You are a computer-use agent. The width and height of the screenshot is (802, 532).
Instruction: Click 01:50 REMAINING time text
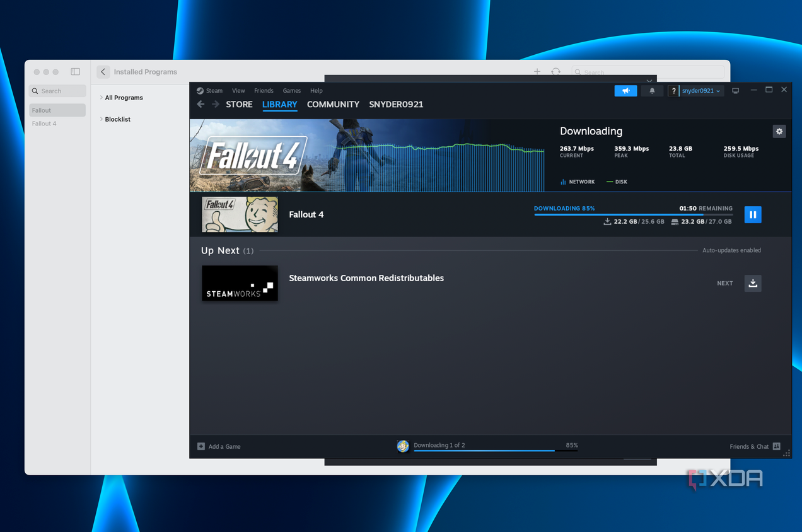[706, 208]
